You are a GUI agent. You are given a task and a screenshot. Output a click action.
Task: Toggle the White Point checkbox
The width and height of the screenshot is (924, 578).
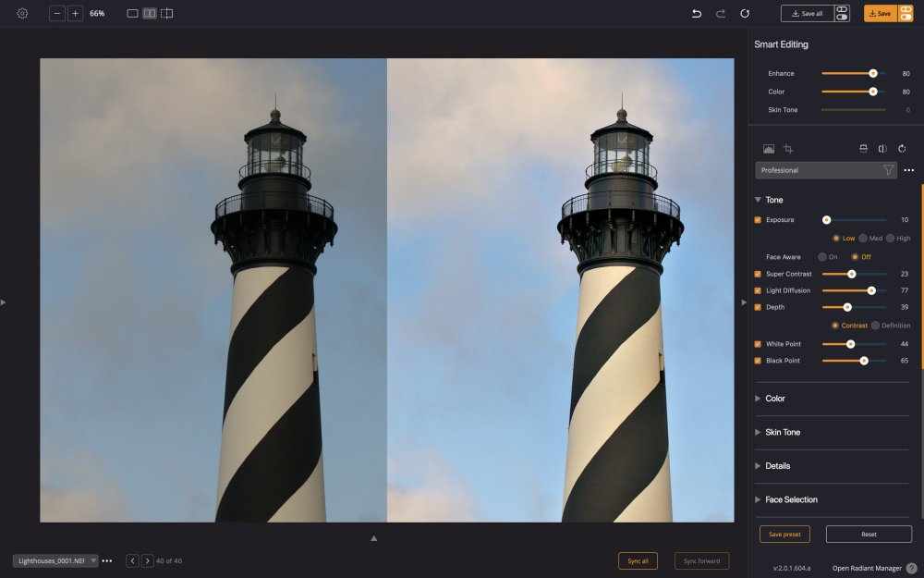click(758, 344)
